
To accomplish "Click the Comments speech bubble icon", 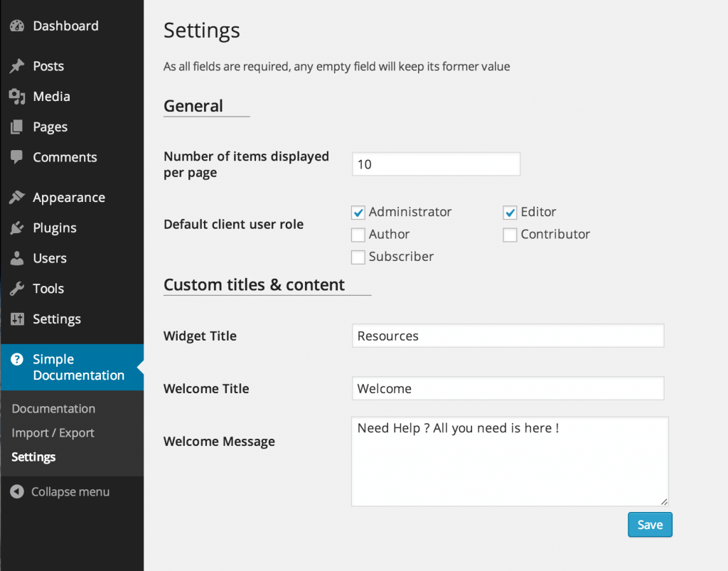I will click(17, 158).
